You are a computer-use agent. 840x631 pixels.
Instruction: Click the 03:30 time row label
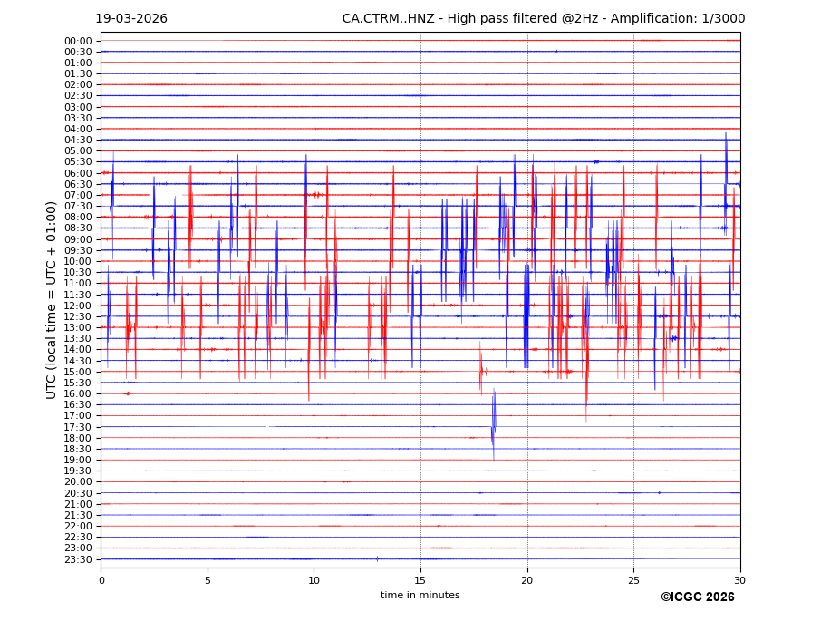tap(77, 118)
